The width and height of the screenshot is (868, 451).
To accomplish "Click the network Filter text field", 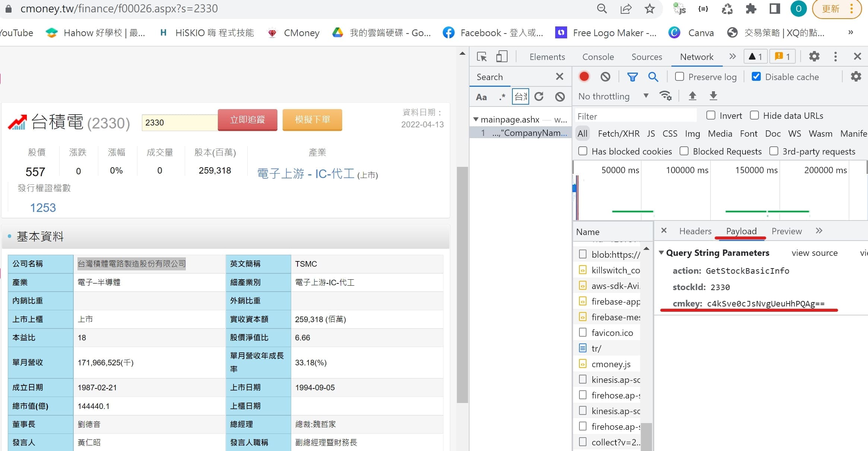I will click(636, 116).
